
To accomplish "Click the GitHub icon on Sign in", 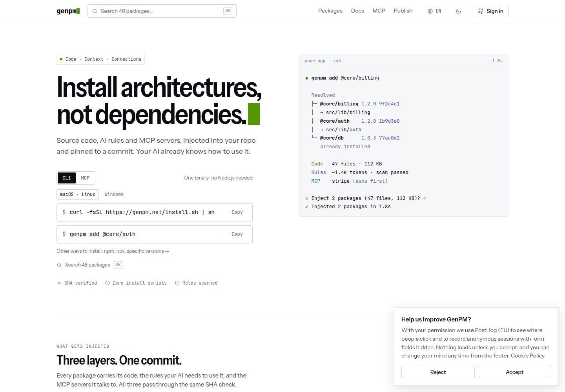I will [481, 11].
